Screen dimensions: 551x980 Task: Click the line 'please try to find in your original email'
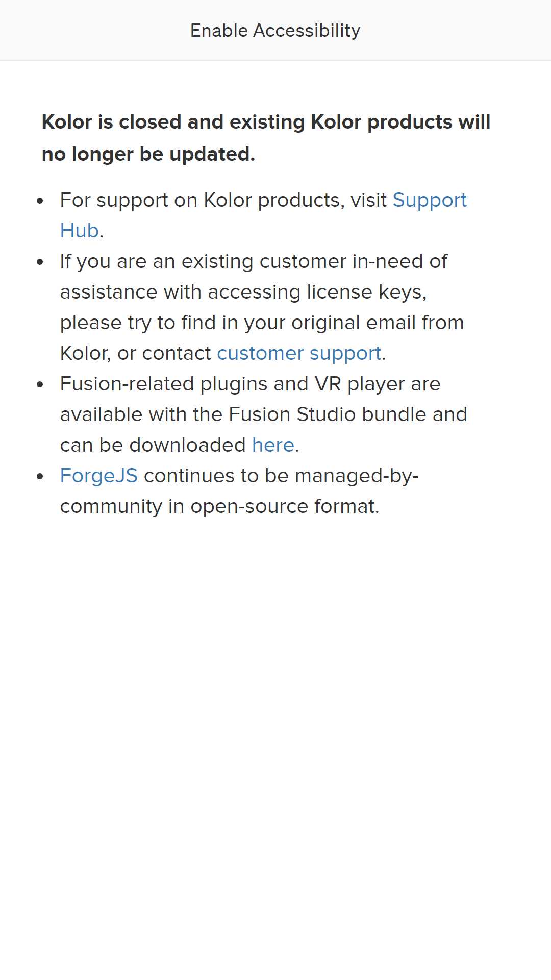(262, 323)
